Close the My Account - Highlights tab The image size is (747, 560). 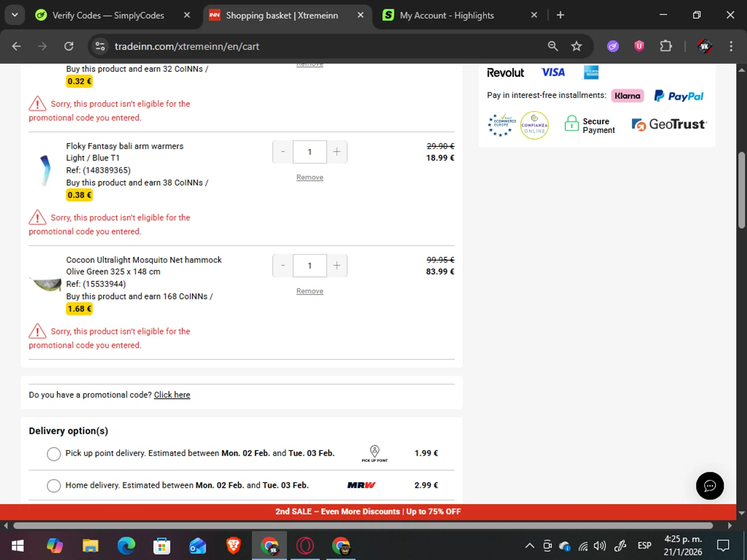click(x=534, y=15)
